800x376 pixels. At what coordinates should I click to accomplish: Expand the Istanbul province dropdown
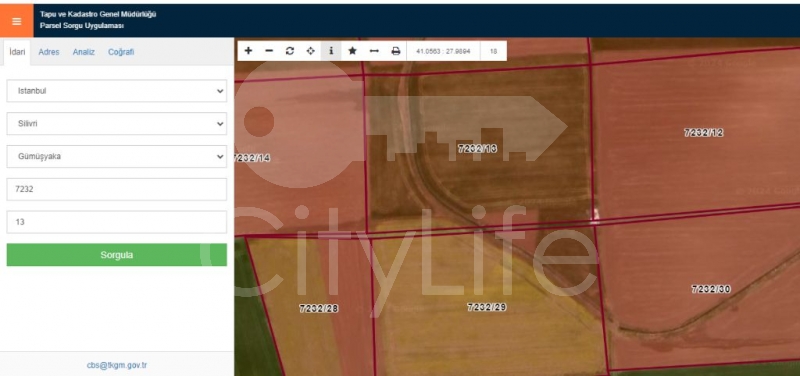click(117, 91)
